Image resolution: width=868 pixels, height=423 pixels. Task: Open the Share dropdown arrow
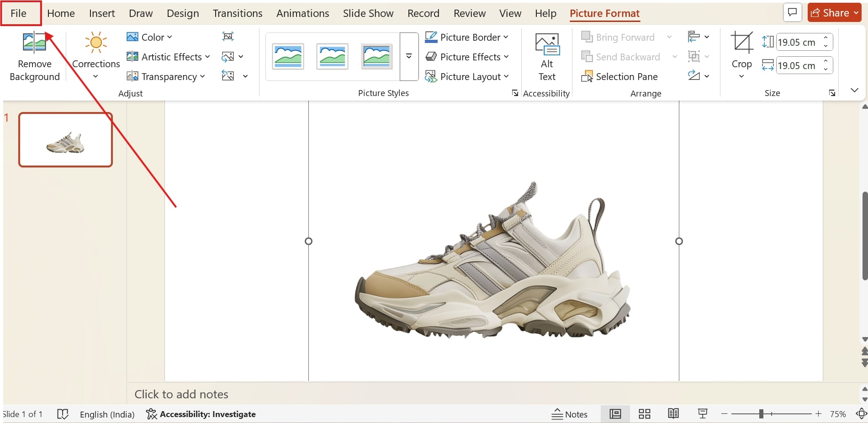[x=856, y=13]
